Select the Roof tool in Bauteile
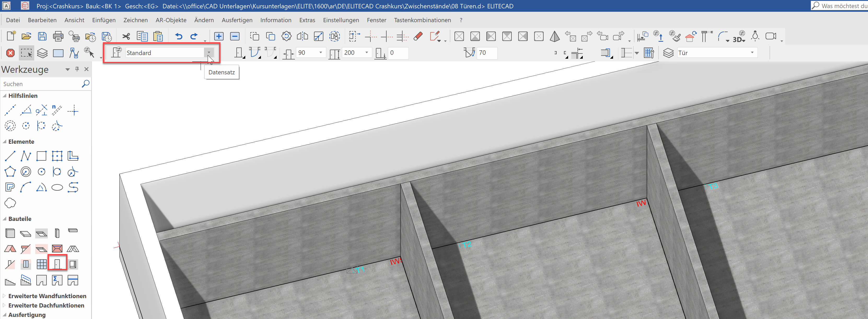Screen dimensions: 868x319 click(10, 249)
